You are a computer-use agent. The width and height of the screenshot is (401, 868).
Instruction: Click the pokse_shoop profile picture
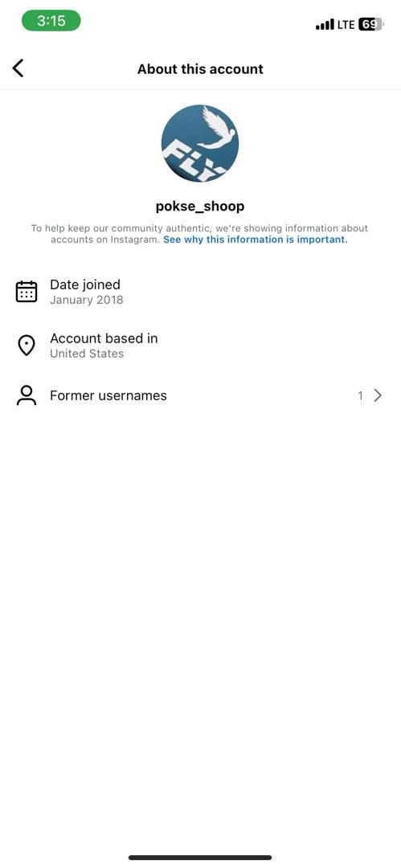click(200, 143)
